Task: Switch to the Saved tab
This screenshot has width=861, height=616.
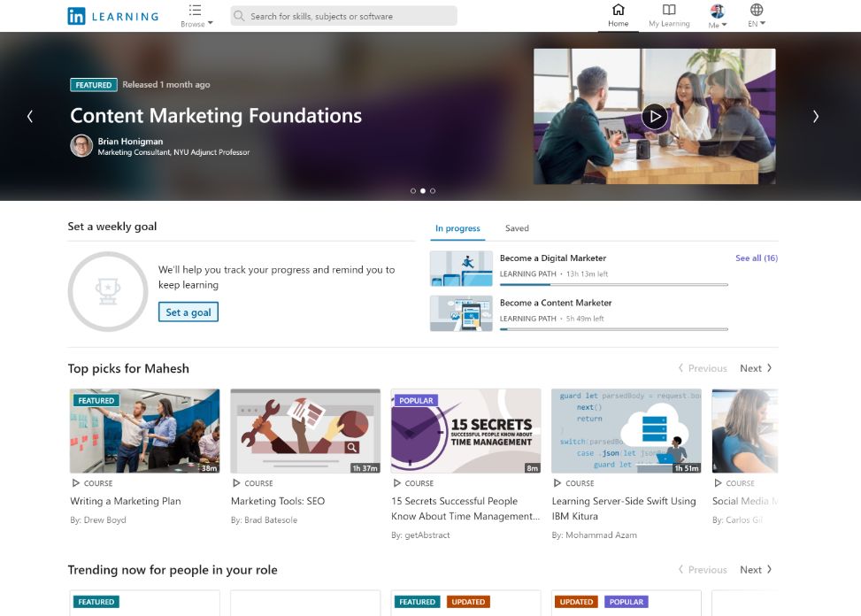Action: point(517,228)
